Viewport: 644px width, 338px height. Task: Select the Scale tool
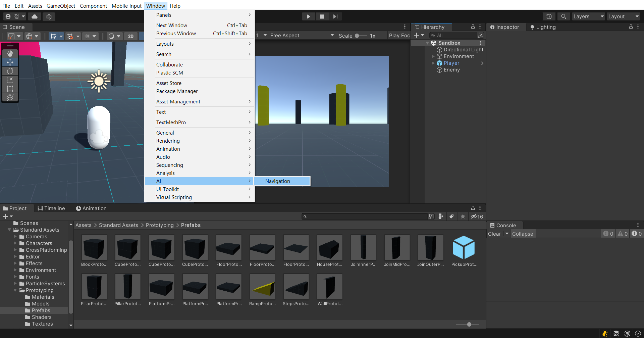(10, 80)
